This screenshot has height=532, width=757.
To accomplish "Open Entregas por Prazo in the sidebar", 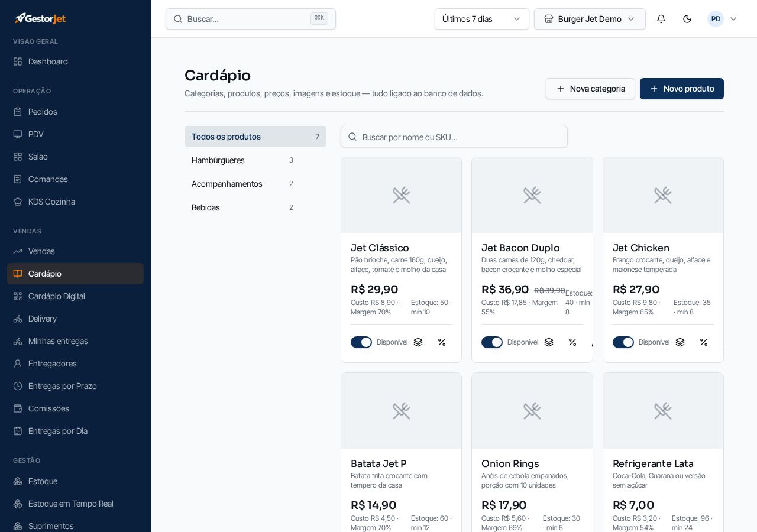I will click(x=75, y=386).
